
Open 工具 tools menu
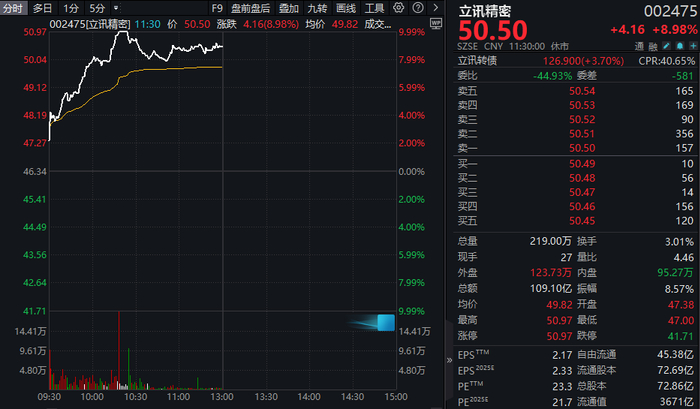pyautogui.click(x=374, y=8)
